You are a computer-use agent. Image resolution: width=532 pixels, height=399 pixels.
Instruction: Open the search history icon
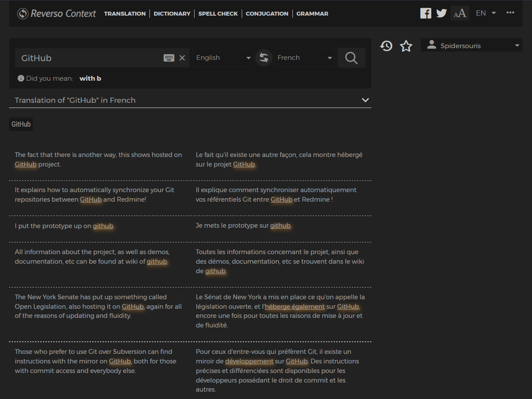click(x=386, y=46)
